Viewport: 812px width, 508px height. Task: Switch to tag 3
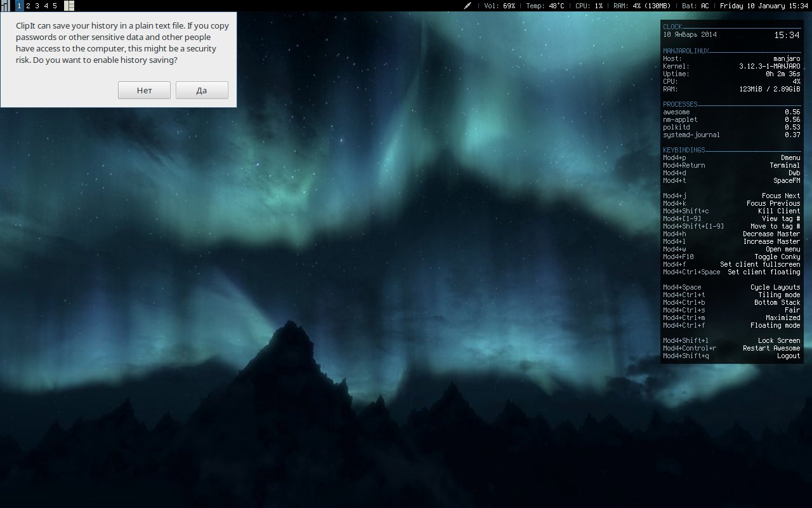tap(37, 6)
